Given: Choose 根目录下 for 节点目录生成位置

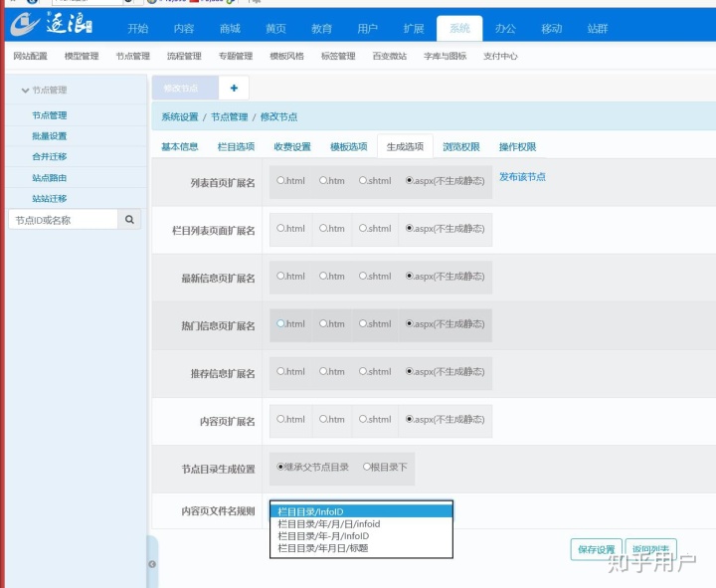Looking at the screenshot, I should coord(367,467).
